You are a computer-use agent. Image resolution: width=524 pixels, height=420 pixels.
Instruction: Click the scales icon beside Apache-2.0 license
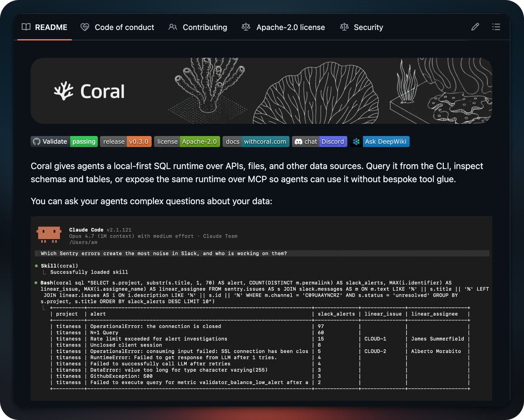pyautogui.click(x=246, y=27)
